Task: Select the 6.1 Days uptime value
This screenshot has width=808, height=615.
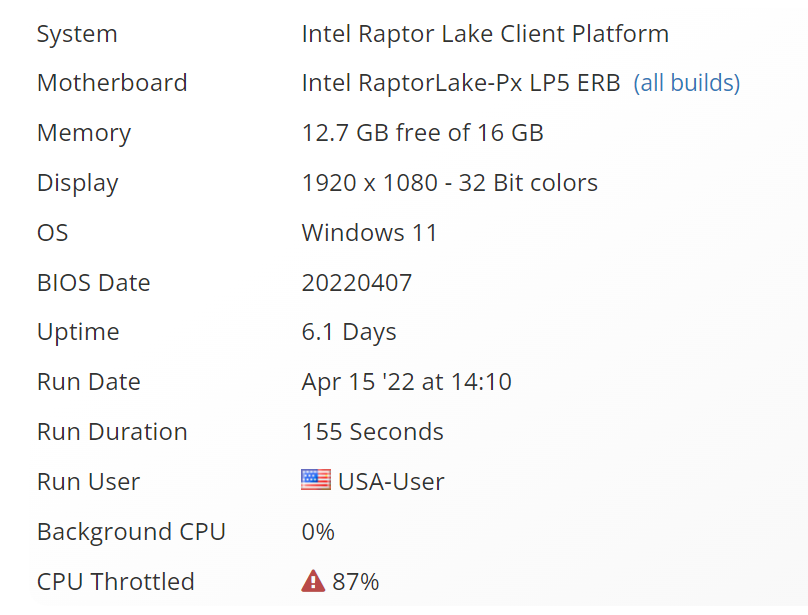Action: coord(349,332)
